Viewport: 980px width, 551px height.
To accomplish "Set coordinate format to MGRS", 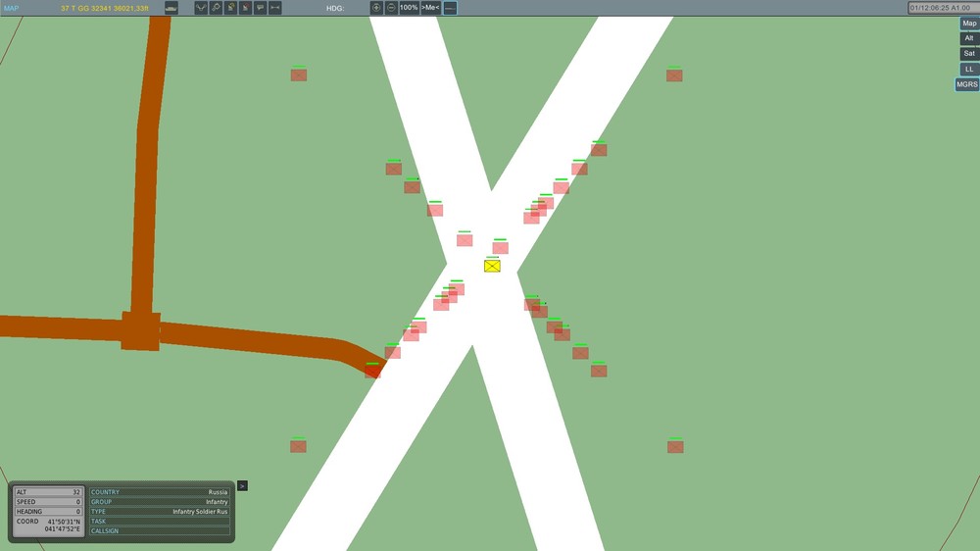I will [x=967, y=84].
